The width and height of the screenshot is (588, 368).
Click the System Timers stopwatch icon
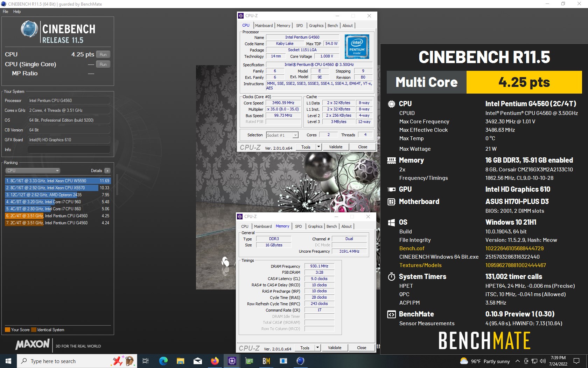tap(391, 277)
